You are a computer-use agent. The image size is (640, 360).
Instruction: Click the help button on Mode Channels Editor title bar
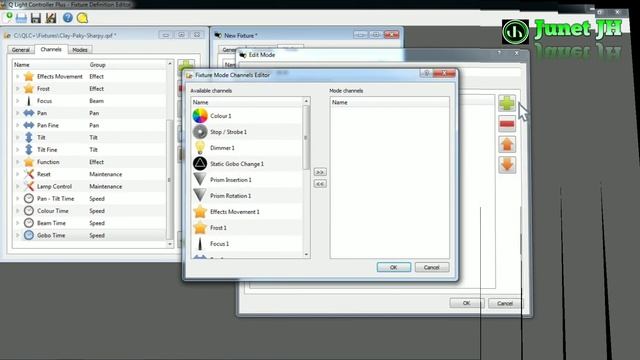pyautogui.click(x=426, y=73)
